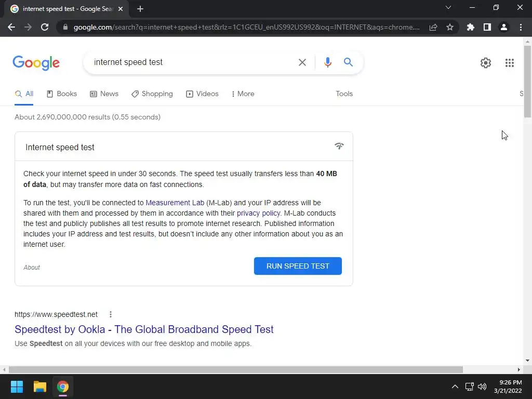Start the RUN SPEED TEST button
The width and height of the screenshot is (532, 399).
click(x=298, y=266)
